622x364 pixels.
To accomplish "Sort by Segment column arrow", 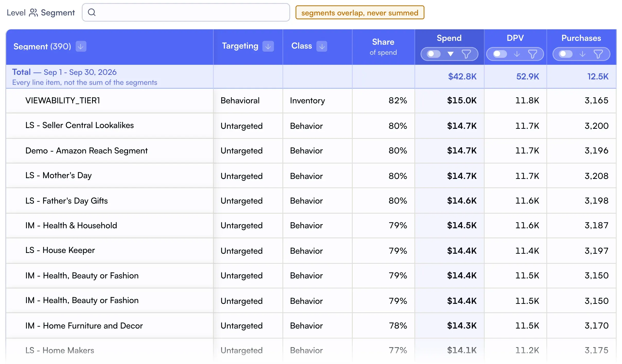I will click(x=81, y=47).
